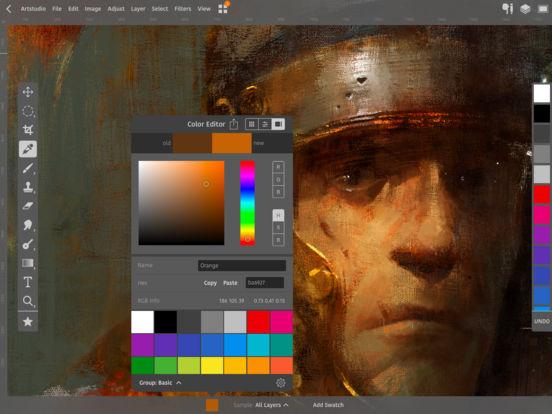552x414 pixels.
Task: Pick the Clone Stamp tool
Action: (x=28, y=187)
